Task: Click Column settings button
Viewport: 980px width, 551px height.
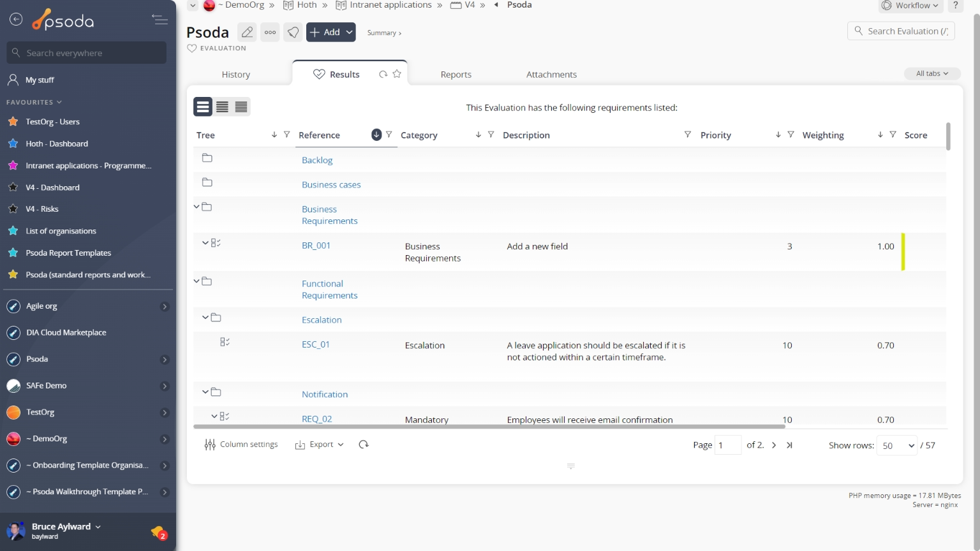Action: click(x=241, y=444)
